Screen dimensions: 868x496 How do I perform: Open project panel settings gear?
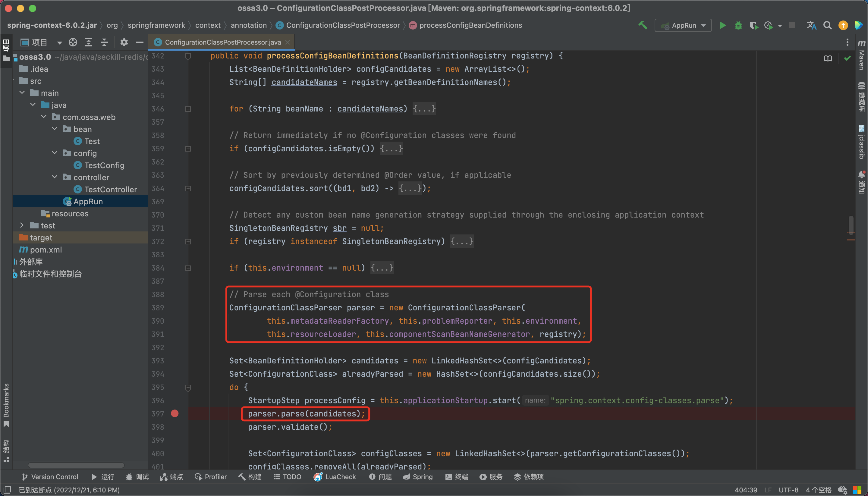124,42
